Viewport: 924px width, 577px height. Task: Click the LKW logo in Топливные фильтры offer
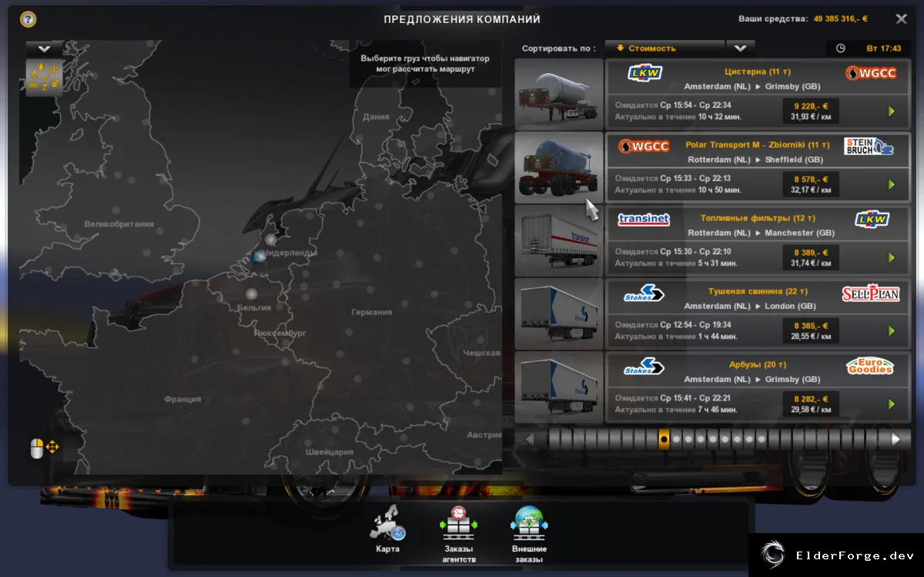coord(872,220)
